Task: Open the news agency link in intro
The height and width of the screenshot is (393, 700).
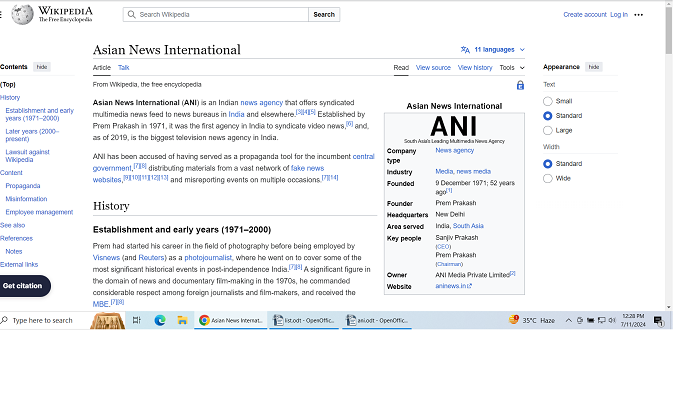Action: (x=262, y=103)
